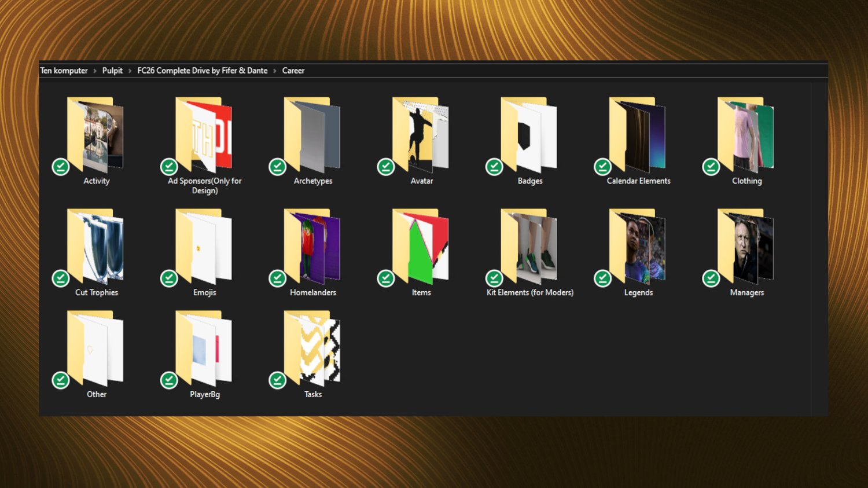Open the PlayerBg folder icon

204,349
